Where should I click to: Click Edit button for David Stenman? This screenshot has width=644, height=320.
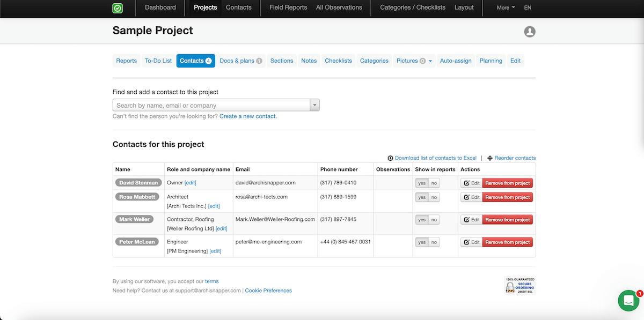pyautogui.click(x=471, y=183)
